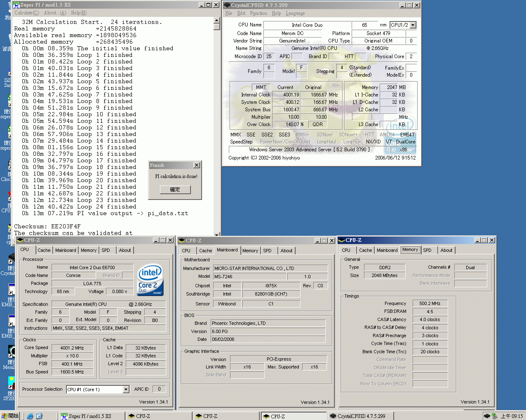Click the QDR field in CrystalCPUID
526x420 pixels.
pos(317,124)
